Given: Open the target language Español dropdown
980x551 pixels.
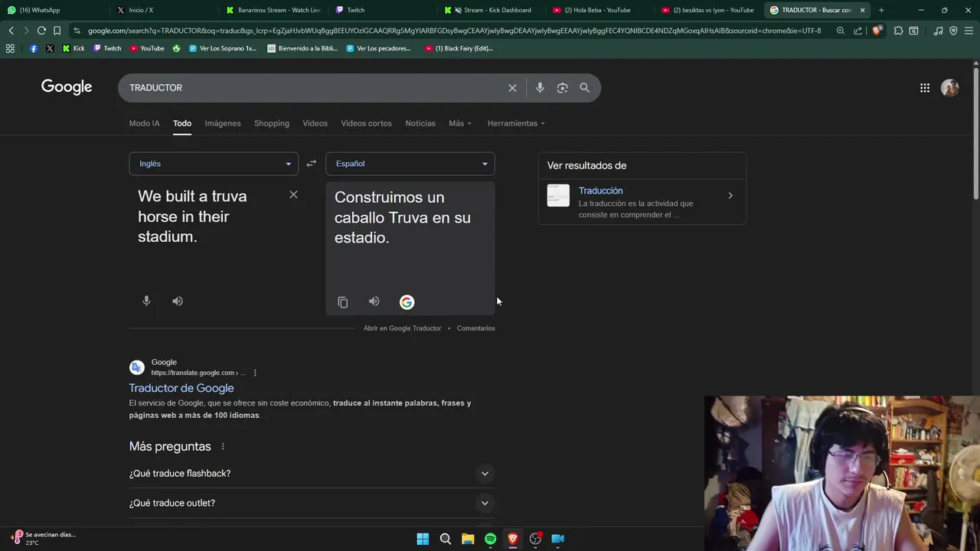Looking at the screenshot, I should (x=410, y=164).
